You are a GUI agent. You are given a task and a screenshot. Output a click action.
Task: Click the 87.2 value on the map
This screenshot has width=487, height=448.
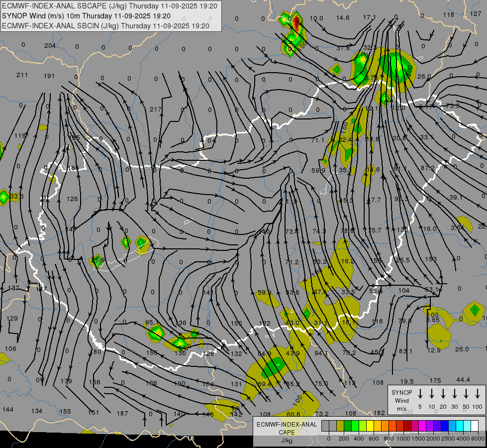[428, 168]
